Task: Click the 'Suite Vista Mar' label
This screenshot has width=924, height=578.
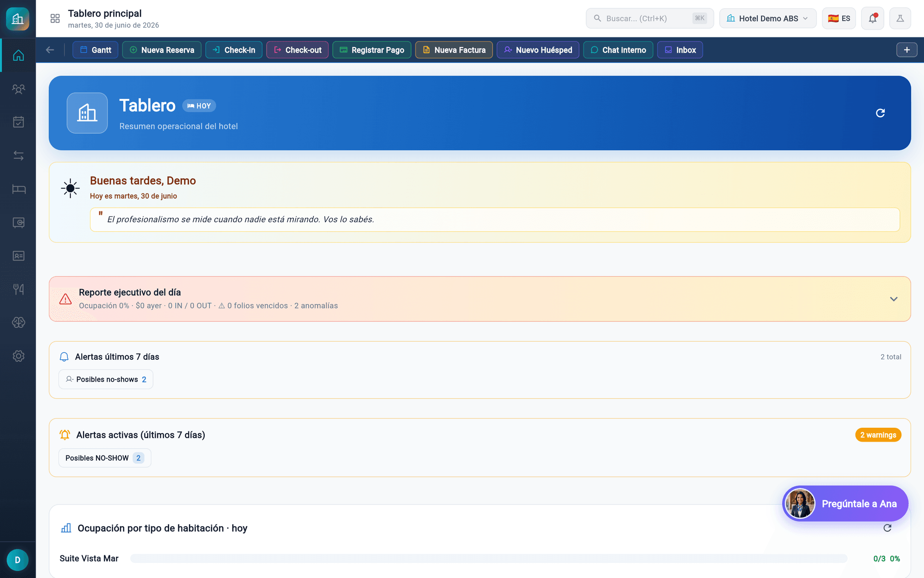Action: [x=89, y=559]
